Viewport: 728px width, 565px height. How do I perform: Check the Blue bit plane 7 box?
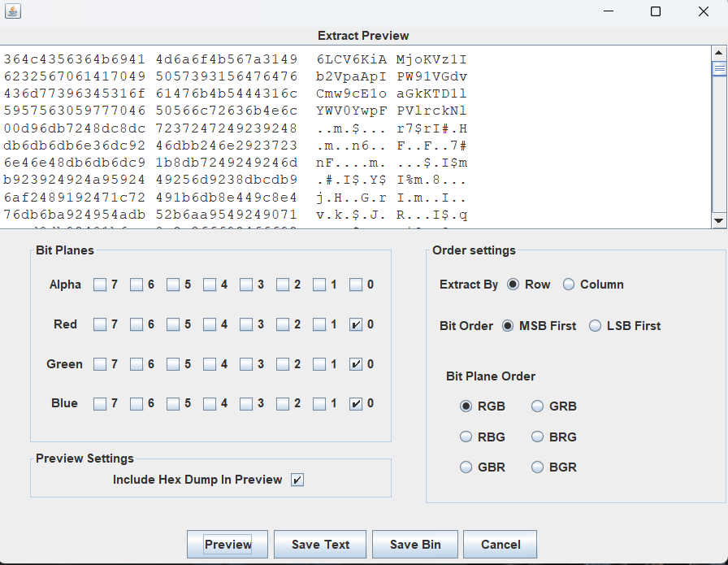[100, 404]
